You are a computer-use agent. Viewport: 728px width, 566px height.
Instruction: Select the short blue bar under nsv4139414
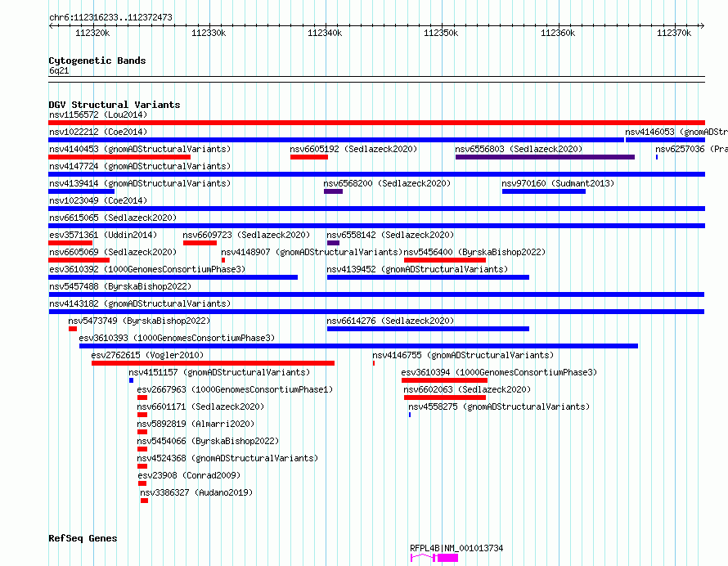(81, 191)
